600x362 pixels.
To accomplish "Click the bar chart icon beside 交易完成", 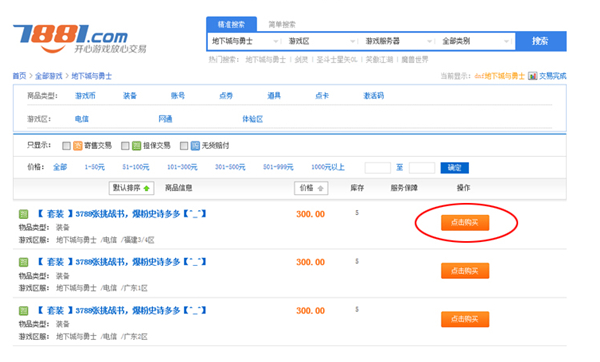I will point(532,76).
